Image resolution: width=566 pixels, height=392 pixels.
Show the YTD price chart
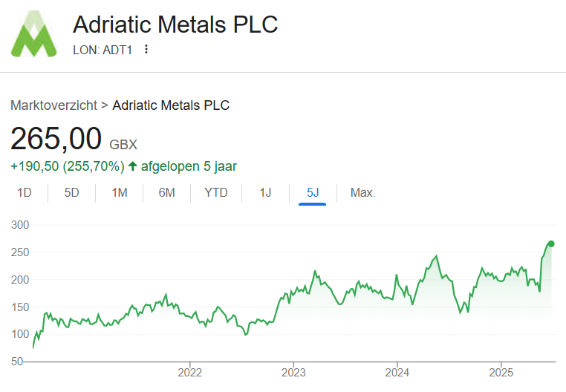pyautogui.click(x=216, y=193)
